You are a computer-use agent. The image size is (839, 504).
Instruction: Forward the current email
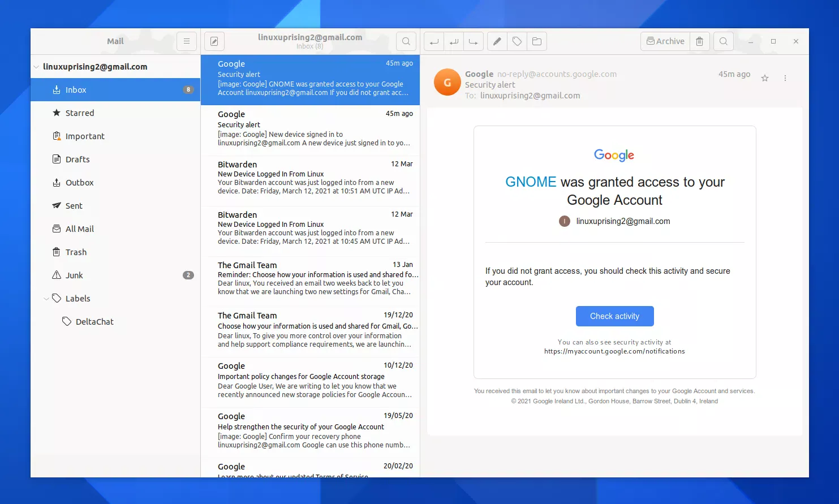click(x=473, y=41)
